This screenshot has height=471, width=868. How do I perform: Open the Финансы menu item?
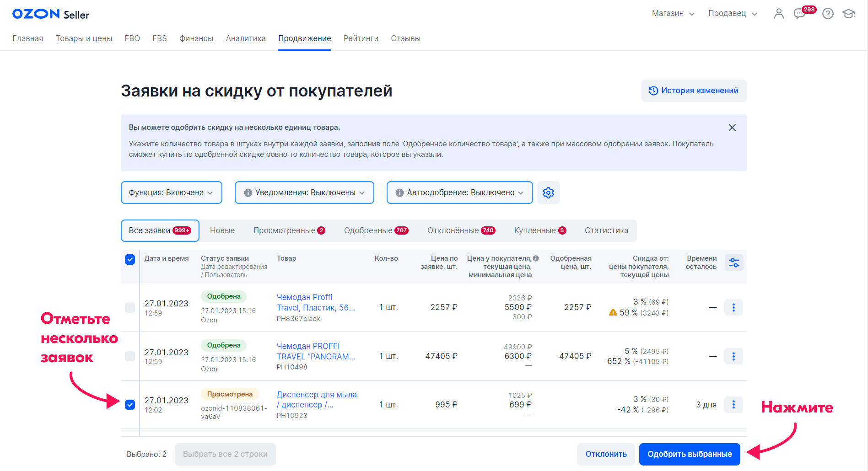[196, 38]
